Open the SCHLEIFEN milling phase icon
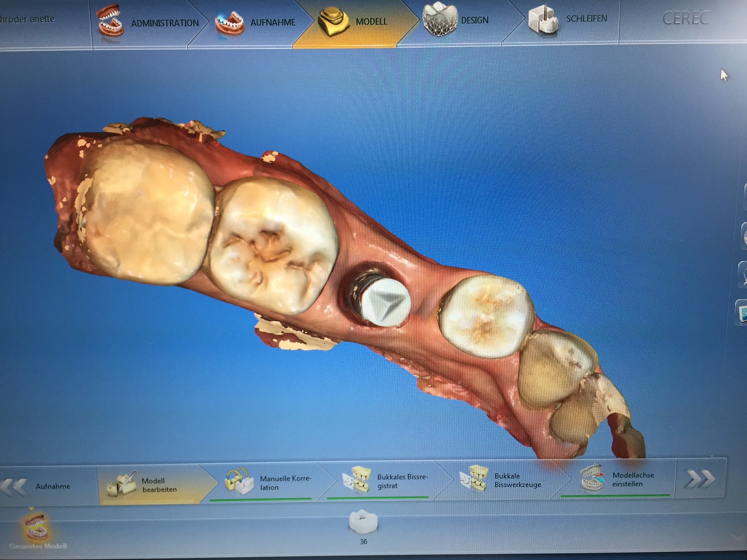747x560 pixels. coord(542,20)
